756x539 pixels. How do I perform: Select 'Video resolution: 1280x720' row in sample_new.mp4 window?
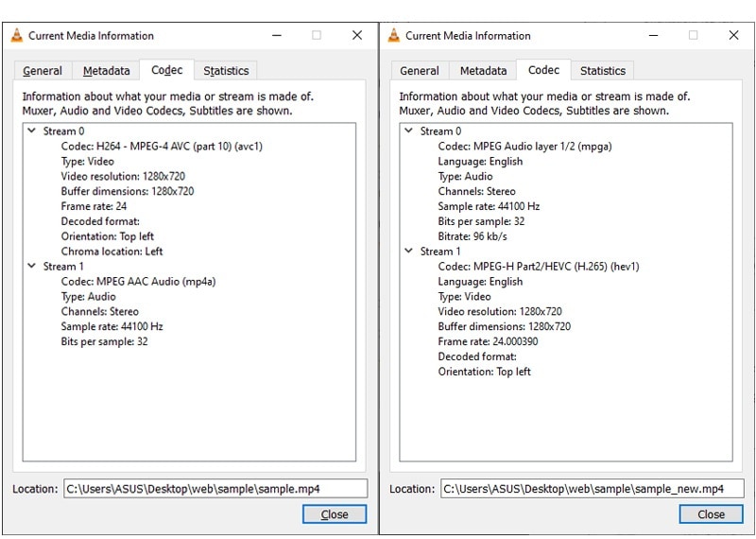500,311
